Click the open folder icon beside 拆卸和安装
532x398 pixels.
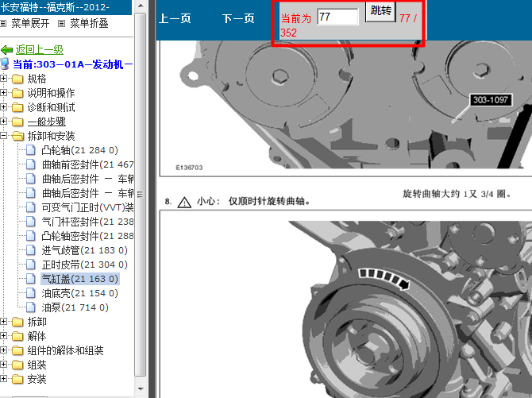click(17, 136)
